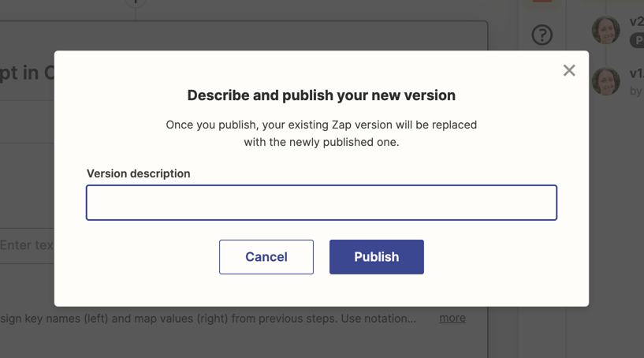
Task: Select the v1 version avatar in sidebar
Action: pos(605,81)
